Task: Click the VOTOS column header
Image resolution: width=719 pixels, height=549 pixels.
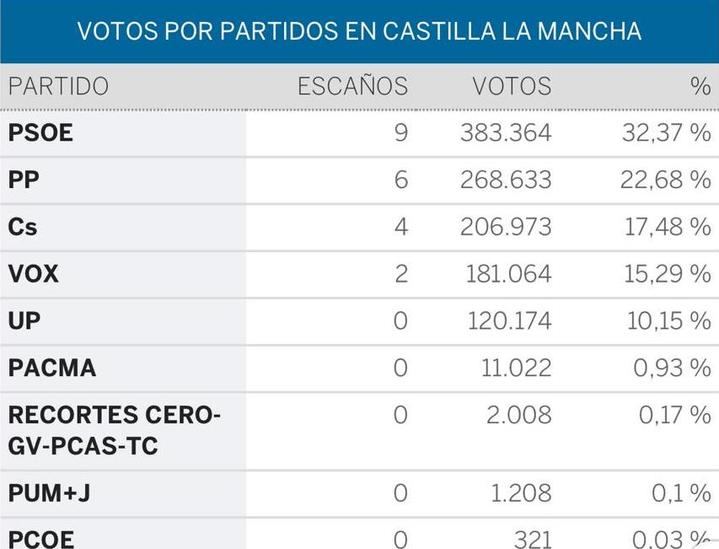Action: pos(511,86)
